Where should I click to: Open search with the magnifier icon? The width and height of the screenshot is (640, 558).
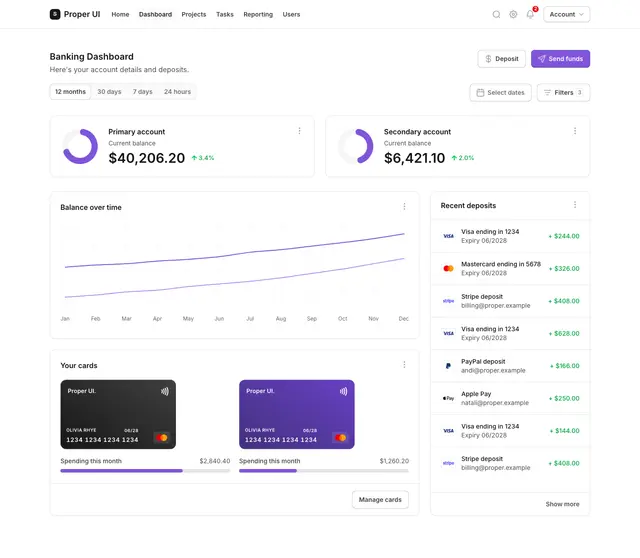pos(496,14)
